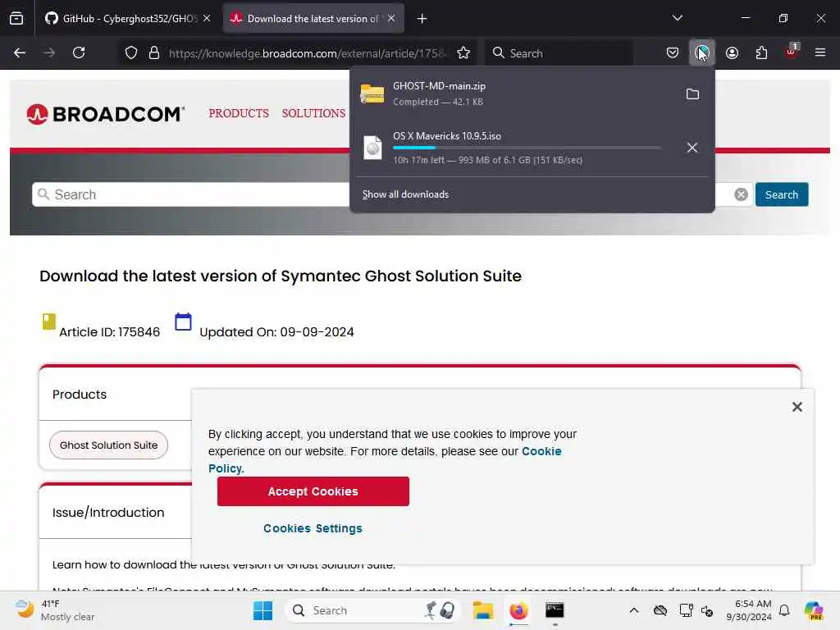Launch the Copilot preview icon
Viewport: 840px width, 630px height.
pyautogui.click(x=815, y=610)
